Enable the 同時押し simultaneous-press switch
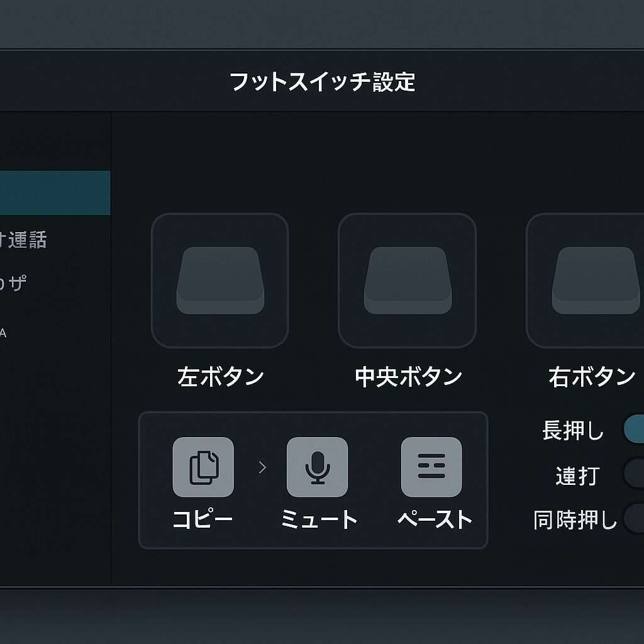The image size is (644, 644). [634, 518]
